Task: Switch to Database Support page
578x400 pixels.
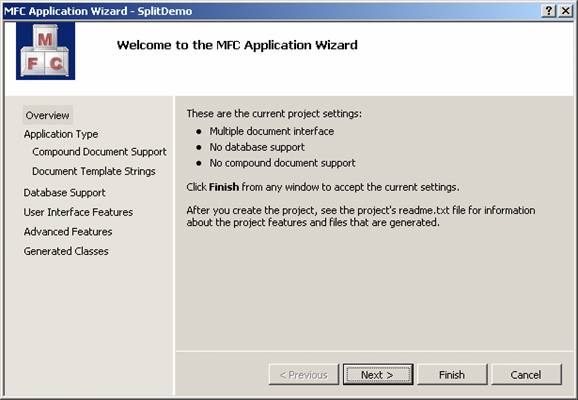Action: coord(65,192)
